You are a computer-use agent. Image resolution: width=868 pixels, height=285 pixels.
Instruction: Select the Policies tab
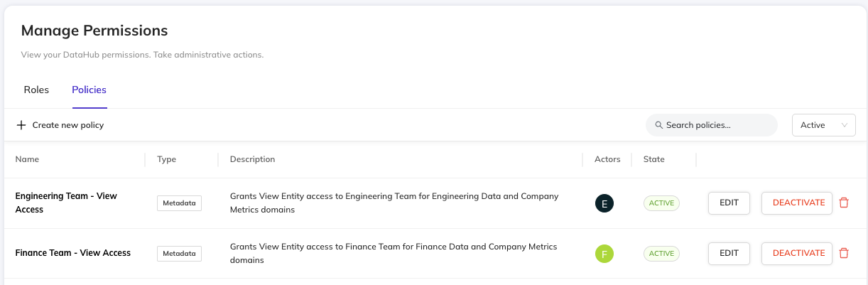click(x=89, y=90)
